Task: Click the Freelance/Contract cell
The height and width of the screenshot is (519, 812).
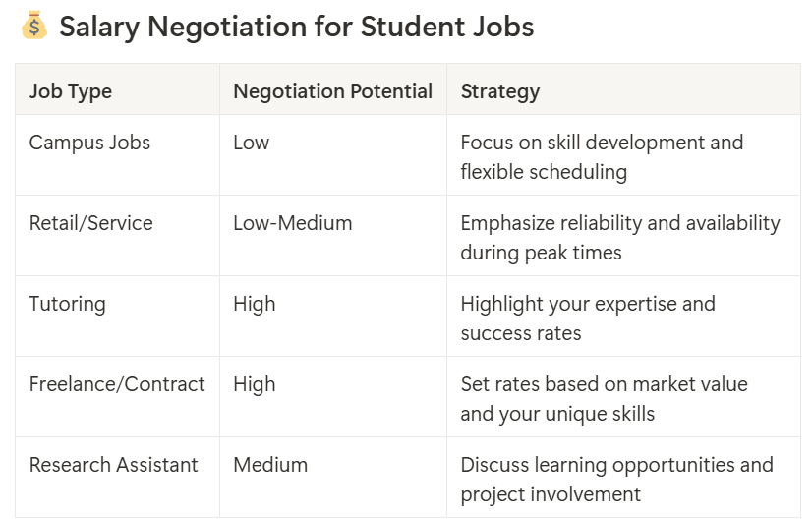Action: coord(117,384)
